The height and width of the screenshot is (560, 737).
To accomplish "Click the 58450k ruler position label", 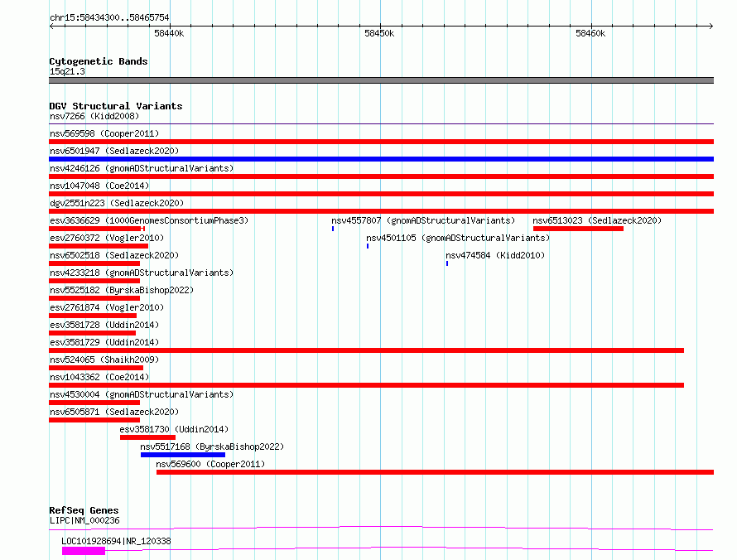I will [x=379, y=33].
